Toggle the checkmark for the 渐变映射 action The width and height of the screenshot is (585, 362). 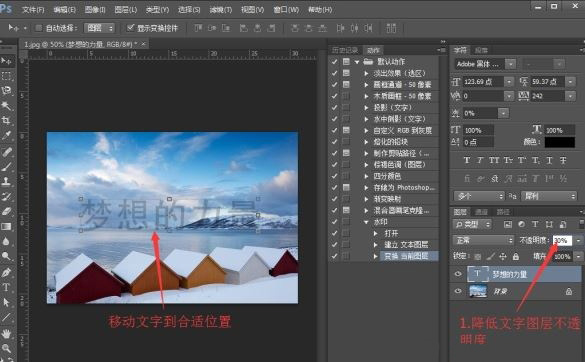334,199
